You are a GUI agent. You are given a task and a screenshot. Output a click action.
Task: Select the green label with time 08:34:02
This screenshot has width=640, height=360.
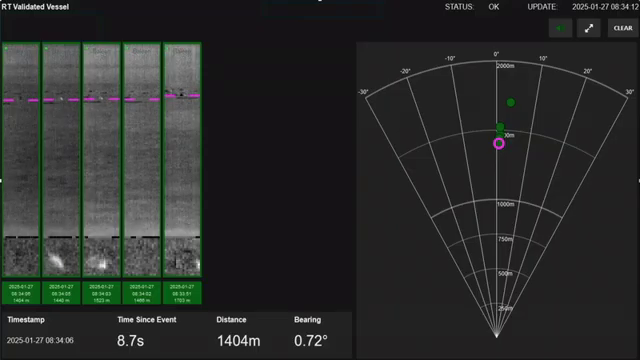(142, 293)
